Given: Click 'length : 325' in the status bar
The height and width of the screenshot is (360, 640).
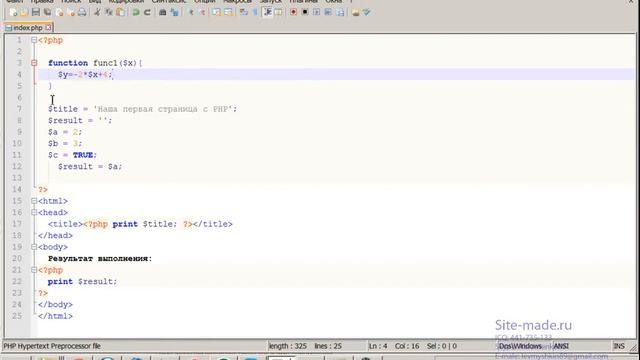Looking at the screenshot, I should [287, 346].
